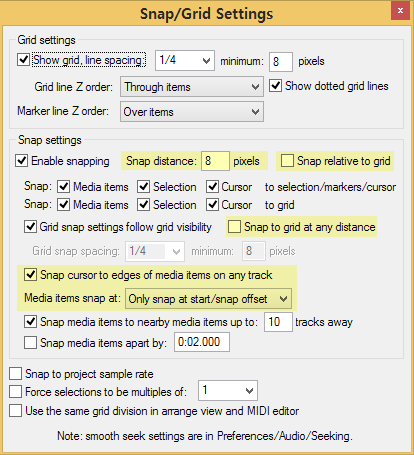Image resolution: width=414 pixels, height=455 pixels.
Task: Toggle Show dotted grid lines checkbox
Action: (275, 86)
